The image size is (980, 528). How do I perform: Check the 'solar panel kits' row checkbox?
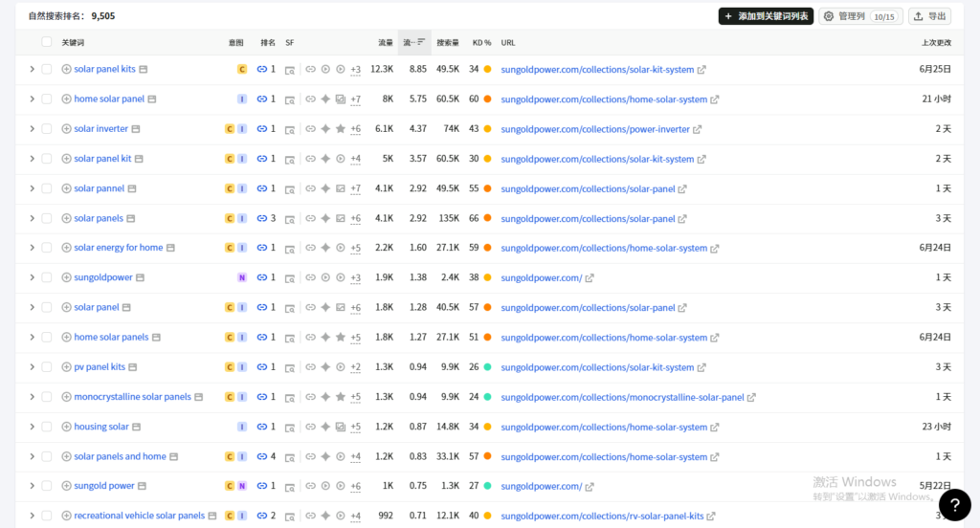tap(46, 70)
